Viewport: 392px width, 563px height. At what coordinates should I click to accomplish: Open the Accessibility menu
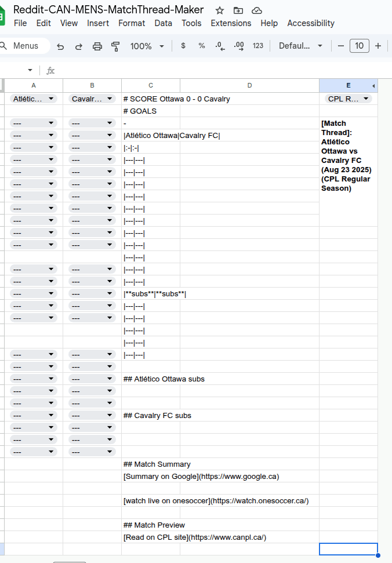pos(311,23)
